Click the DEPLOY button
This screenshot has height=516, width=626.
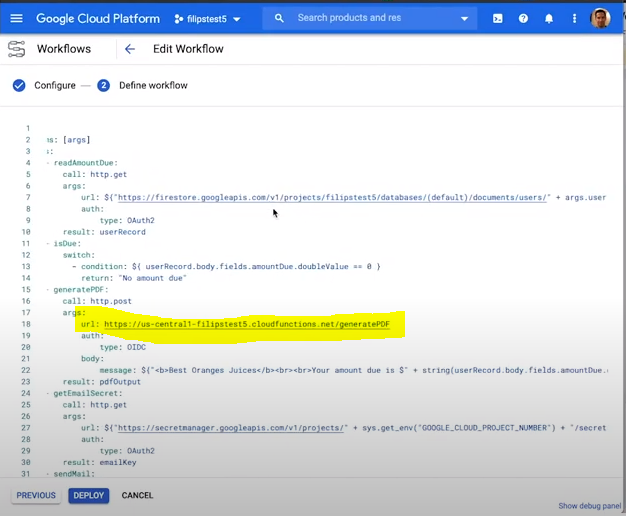tap(89, 495)
